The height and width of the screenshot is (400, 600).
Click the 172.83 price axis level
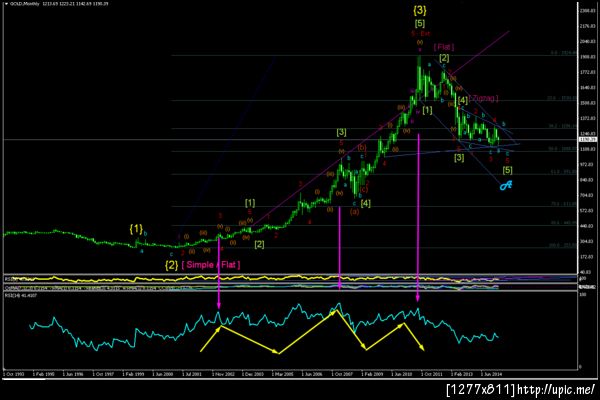(x=589, y=257)
